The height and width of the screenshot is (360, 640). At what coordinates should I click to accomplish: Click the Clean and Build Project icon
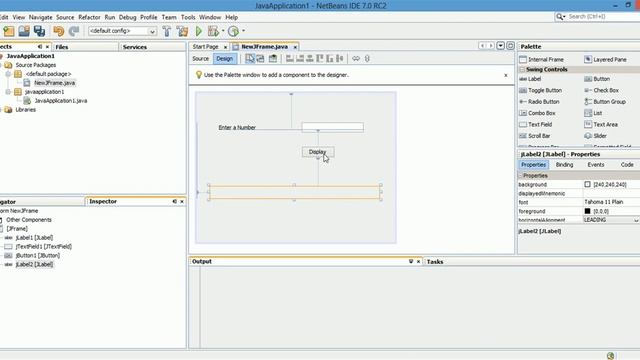[182, 31]
